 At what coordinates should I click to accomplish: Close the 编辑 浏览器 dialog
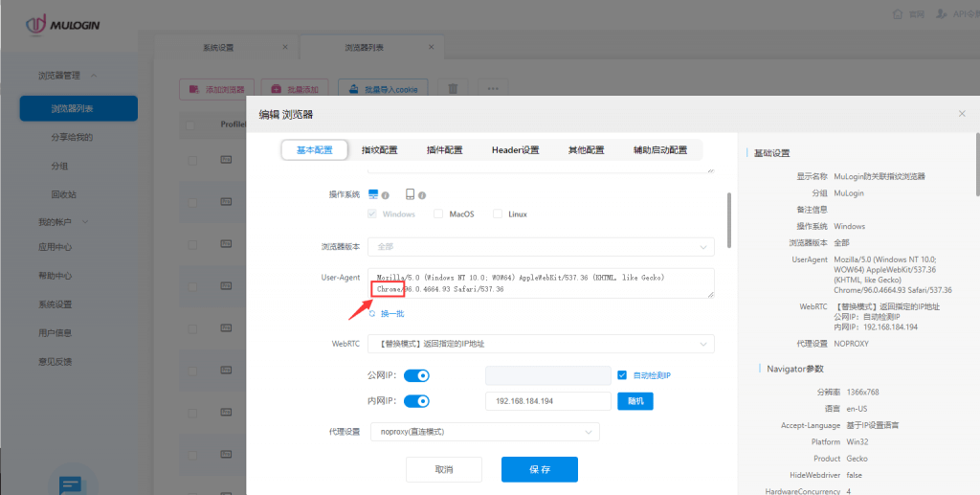962,114
